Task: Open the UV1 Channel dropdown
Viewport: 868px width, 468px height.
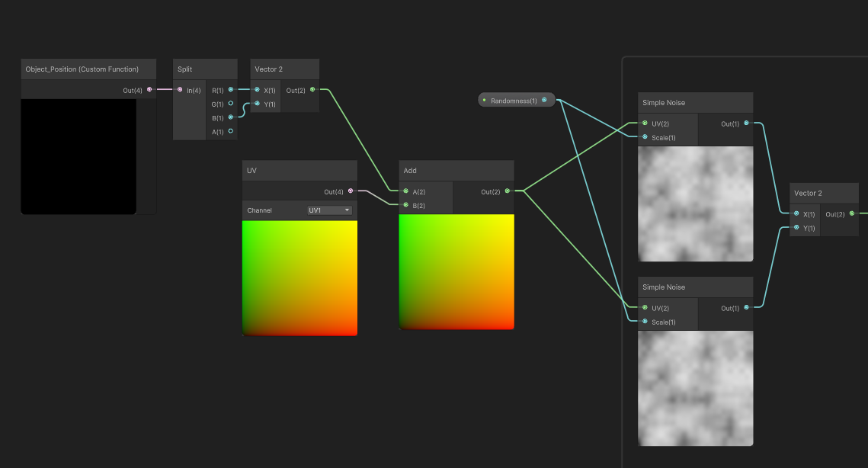Action: pyautogui.click(x=329, y=210)
